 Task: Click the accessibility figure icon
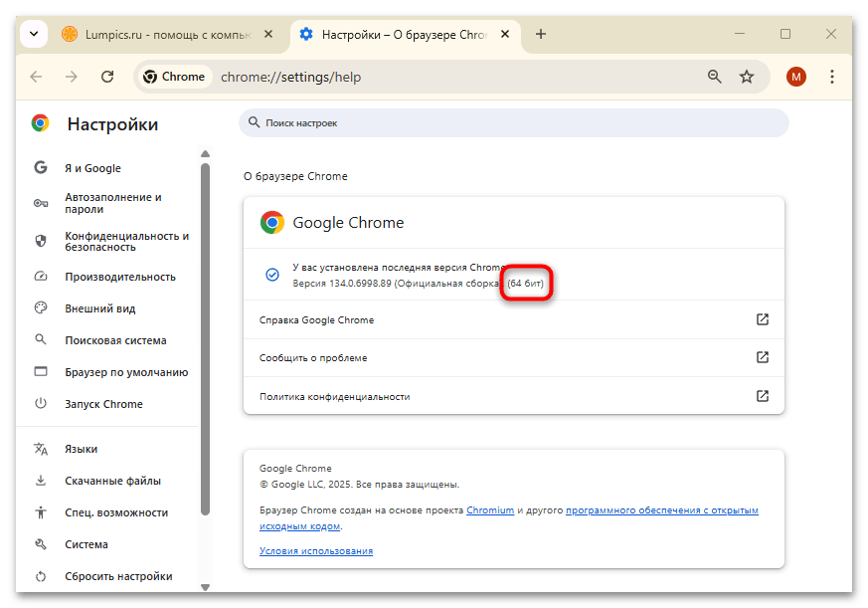pyautogui.click(x=41, y=512)
